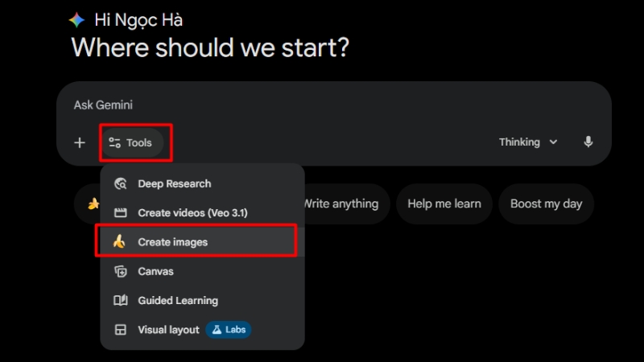Image resolution: width=644 pixels, height=362 pixels.
Task: Click the Write anything suggestion chip
Action: (341, 204)
